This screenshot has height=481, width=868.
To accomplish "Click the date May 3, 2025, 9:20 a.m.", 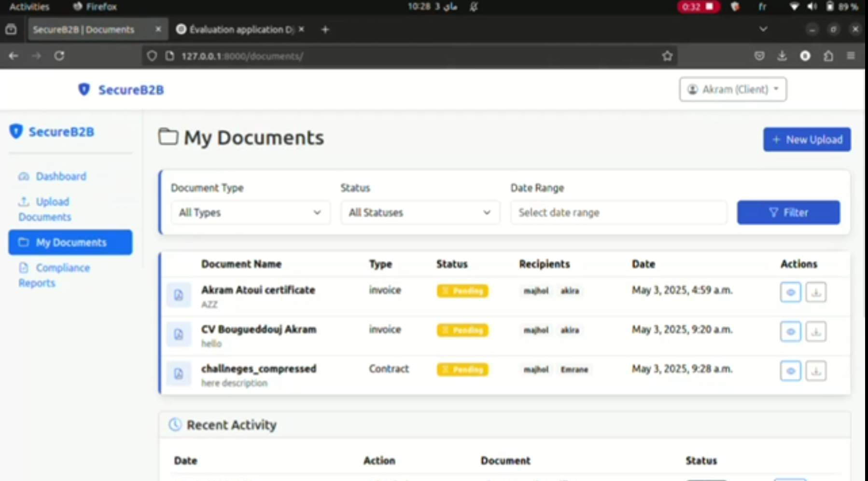I will [x=682, y=330].
